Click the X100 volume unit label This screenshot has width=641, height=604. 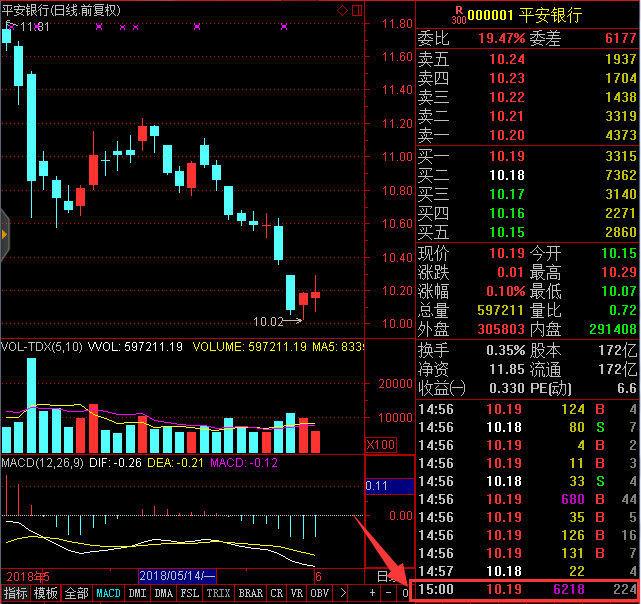click(381, 445)
